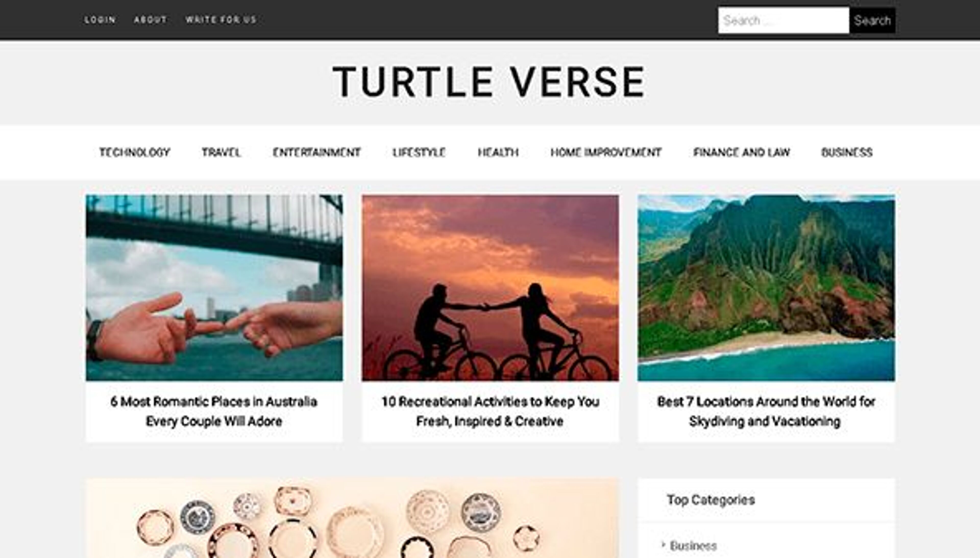Select the Technology menu item
This screenshot has height=558, width=980.
coord(134,153)
